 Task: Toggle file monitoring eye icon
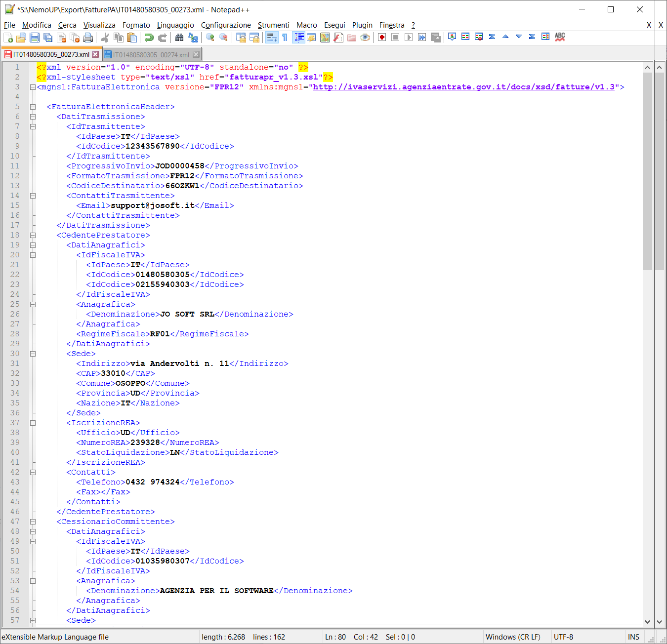365,38
